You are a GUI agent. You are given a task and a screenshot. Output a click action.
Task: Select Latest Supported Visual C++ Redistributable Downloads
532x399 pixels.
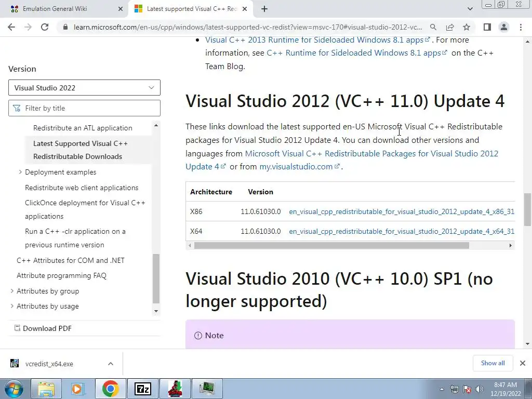click(81, 150)
